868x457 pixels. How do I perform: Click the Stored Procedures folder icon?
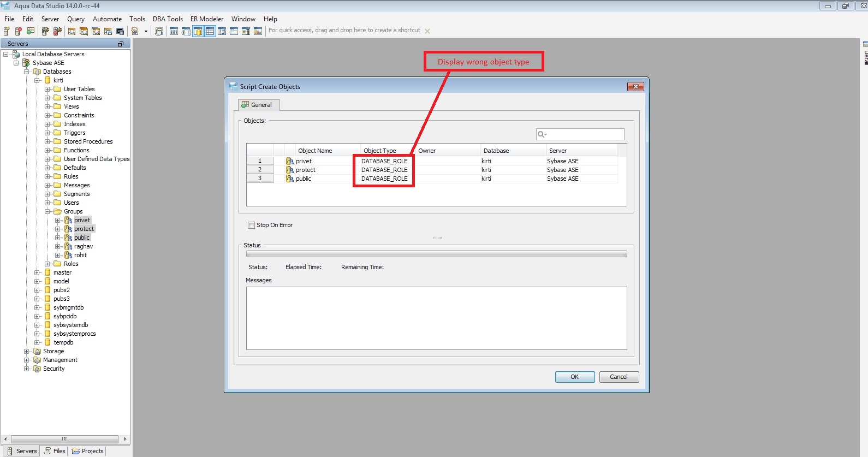[x=57, y=141]
